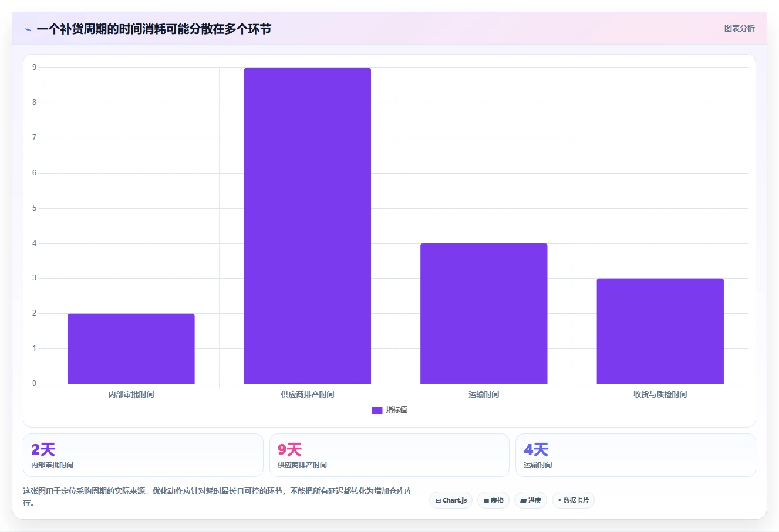Click the 进度 tag chip
Viewport: 779px width, 532px height.
click(531, 500)
